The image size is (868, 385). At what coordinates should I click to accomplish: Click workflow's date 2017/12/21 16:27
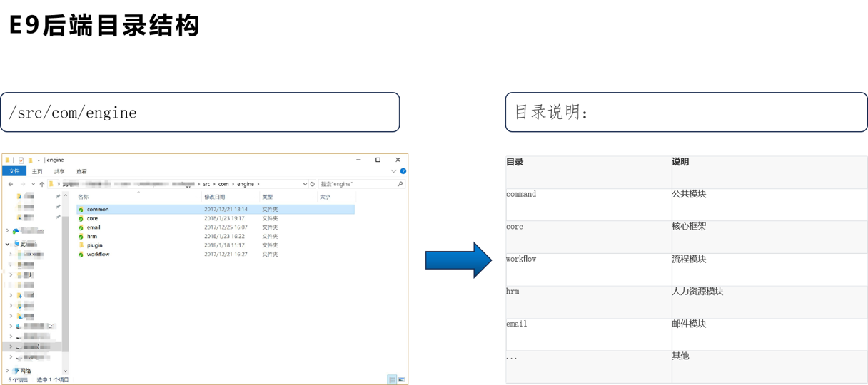(226, 254)
